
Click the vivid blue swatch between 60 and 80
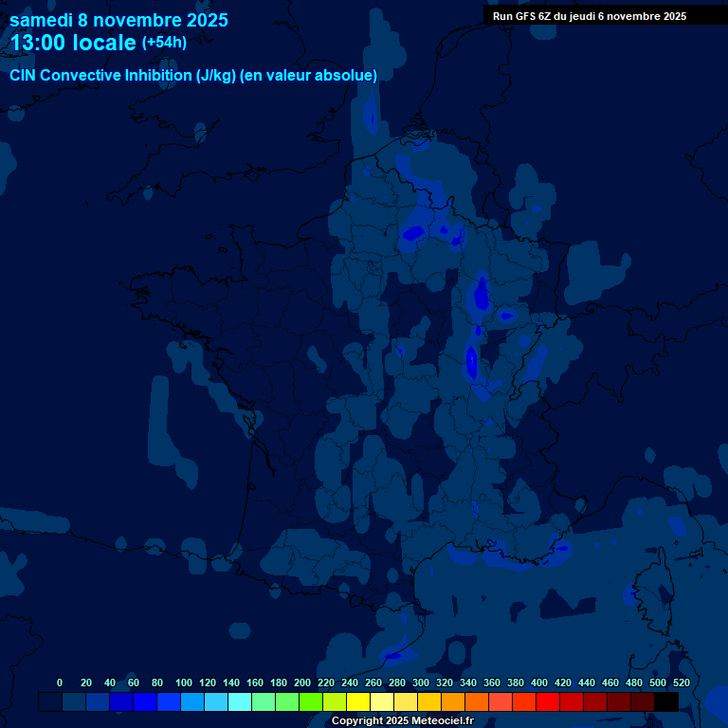click(x=145, y=701)
